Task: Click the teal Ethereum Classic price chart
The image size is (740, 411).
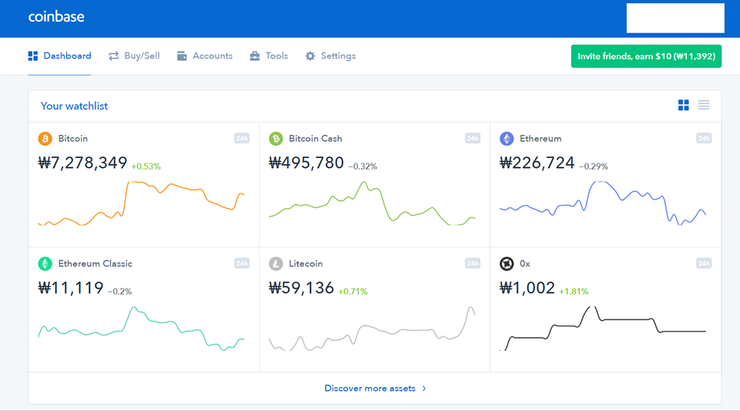Action: 141,329
